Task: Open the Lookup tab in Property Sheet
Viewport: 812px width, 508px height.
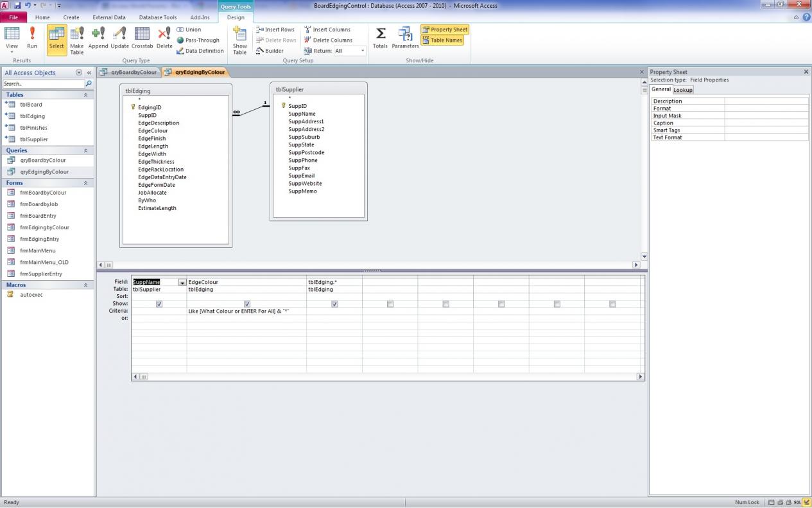Action: coord(683,90)
